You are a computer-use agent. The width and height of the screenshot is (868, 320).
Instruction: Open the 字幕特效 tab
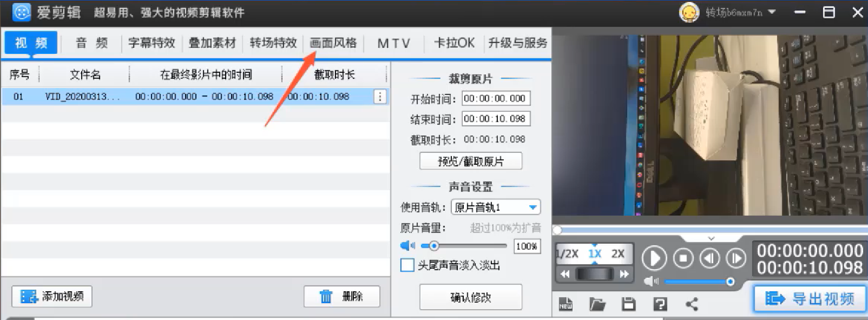point(151,43)
